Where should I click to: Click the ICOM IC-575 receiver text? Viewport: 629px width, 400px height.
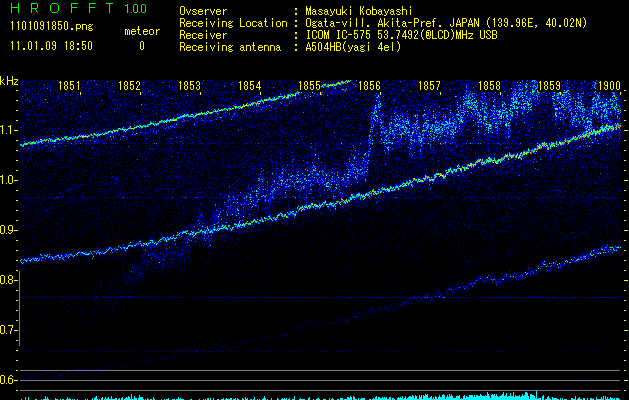[x=401, y=35]
